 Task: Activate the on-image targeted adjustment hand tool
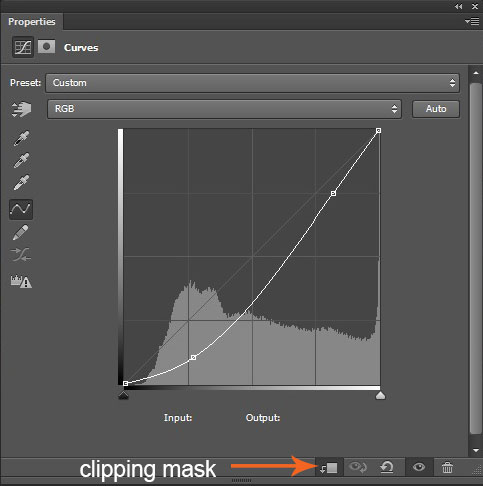[x=21, y=109]
